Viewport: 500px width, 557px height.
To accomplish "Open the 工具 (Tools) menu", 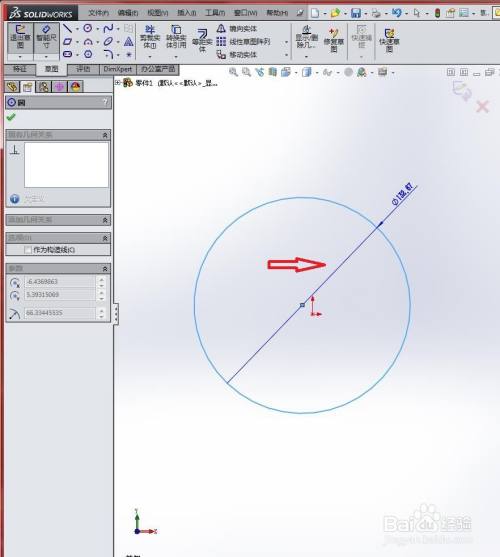I will (215, 13).
